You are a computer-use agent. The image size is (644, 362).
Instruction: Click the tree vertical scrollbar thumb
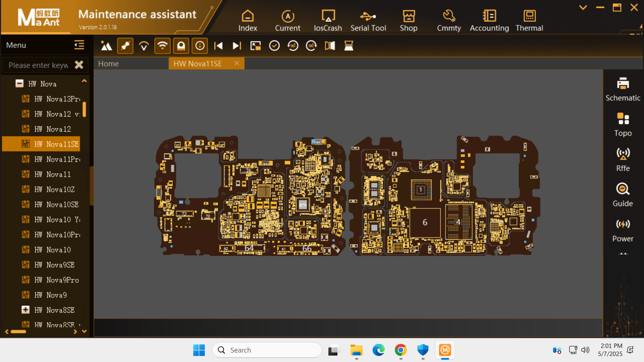click(84, 109)
